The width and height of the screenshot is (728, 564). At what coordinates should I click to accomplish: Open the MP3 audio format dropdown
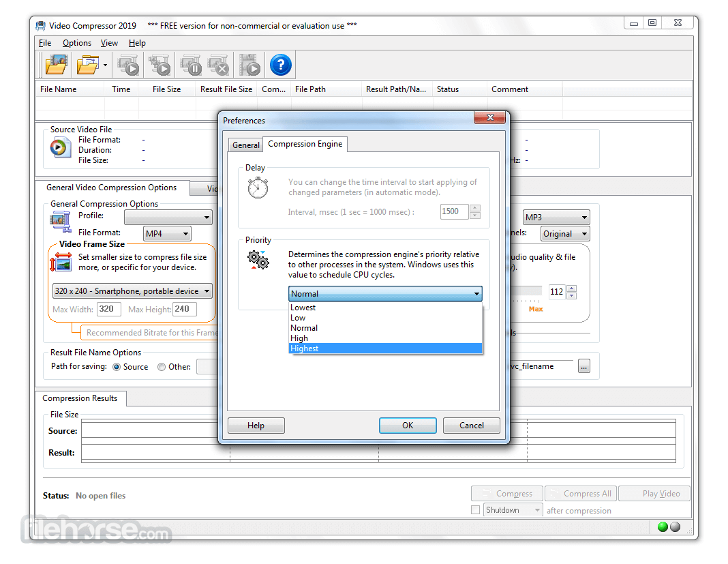556,217
